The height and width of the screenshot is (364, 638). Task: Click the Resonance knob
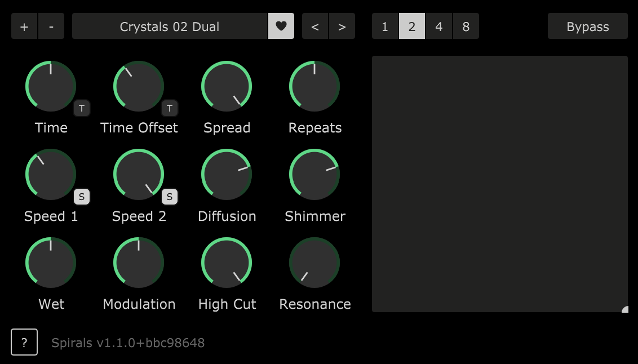coord(314,263)
